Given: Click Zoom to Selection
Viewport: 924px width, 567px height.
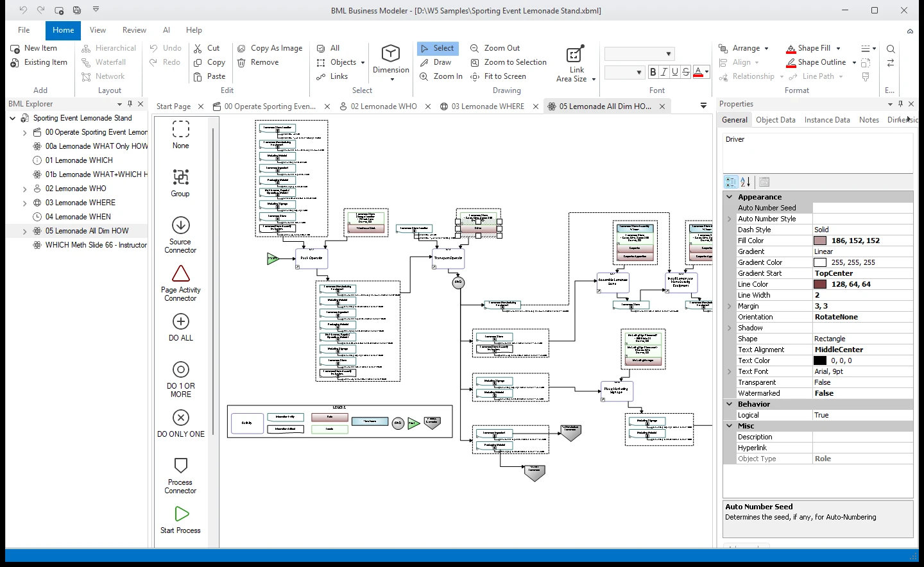Looking at the screenshot, I should (x=508, y=62).
